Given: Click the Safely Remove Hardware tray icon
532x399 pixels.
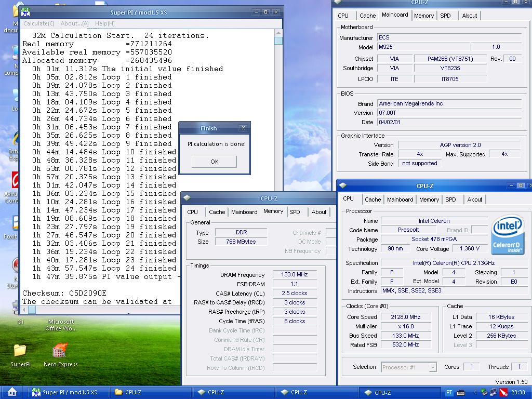Looking at the screenshot, I should pos(485,393).
